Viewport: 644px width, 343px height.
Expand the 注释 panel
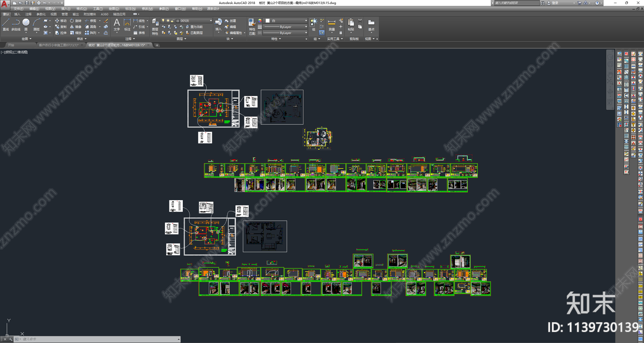130,39
